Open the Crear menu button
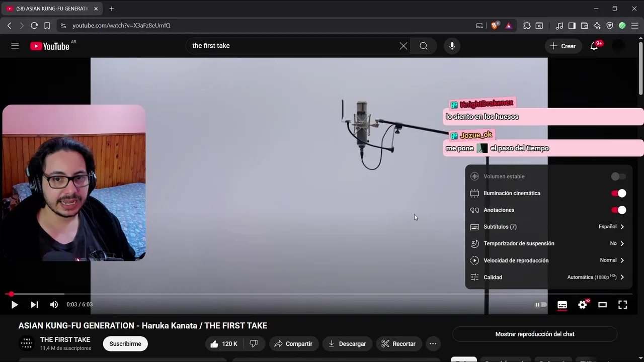Viewport: 644px width, 362px height. point(563,46)
